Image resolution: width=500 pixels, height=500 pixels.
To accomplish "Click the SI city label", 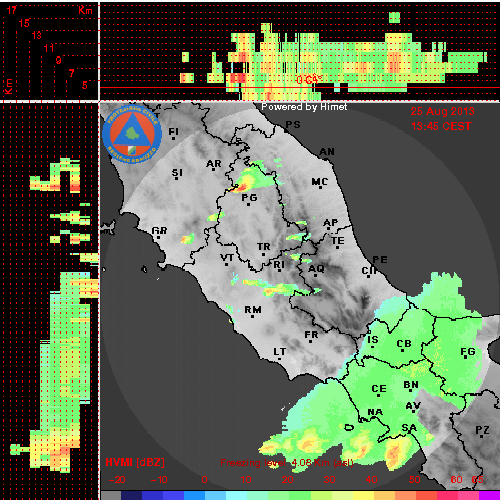I will pyautogui.click(x=177, y=173).
